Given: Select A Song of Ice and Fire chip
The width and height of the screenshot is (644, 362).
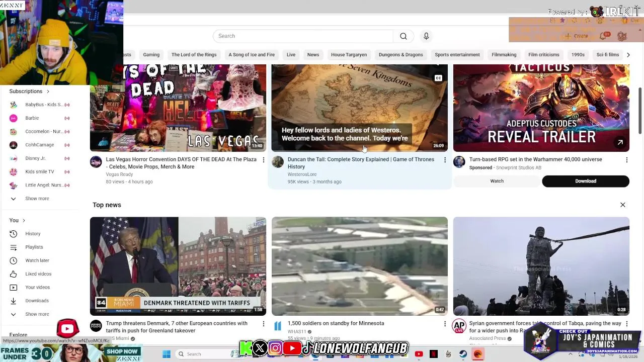Looking at the screenshot, I should (252, 55).
